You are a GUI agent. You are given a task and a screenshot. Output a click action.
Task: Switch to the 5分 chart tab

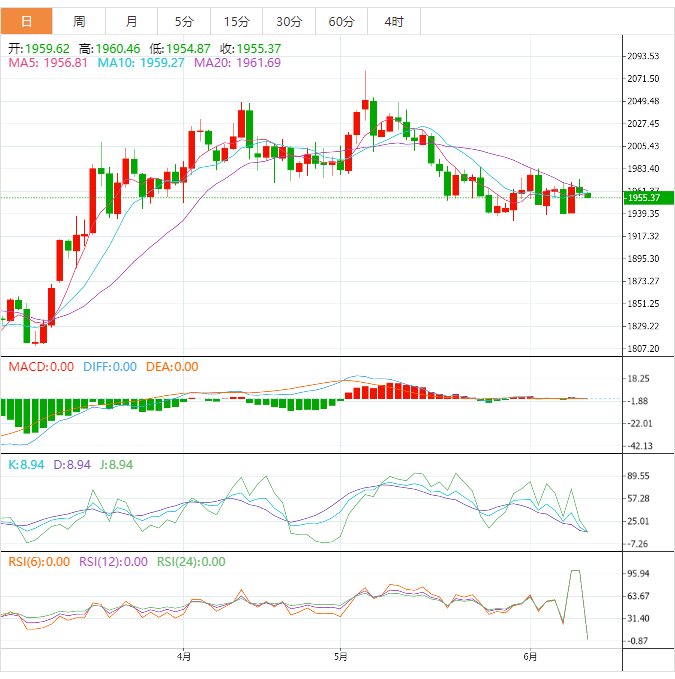184,21
